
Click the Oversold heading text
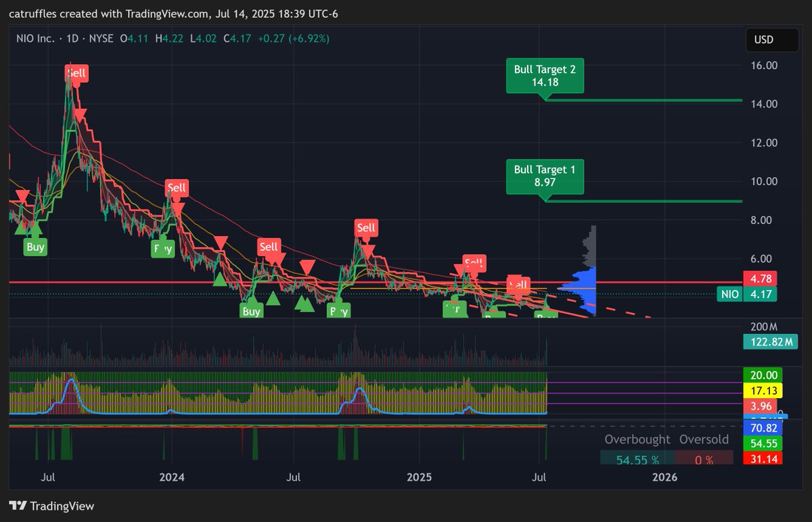(704, 440)
